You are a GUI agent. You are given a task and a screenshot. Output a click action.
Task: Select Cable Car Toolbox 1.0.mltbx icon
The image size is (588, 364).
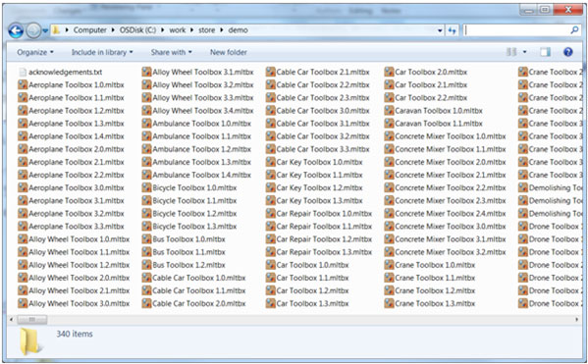(x=146, y=278)
